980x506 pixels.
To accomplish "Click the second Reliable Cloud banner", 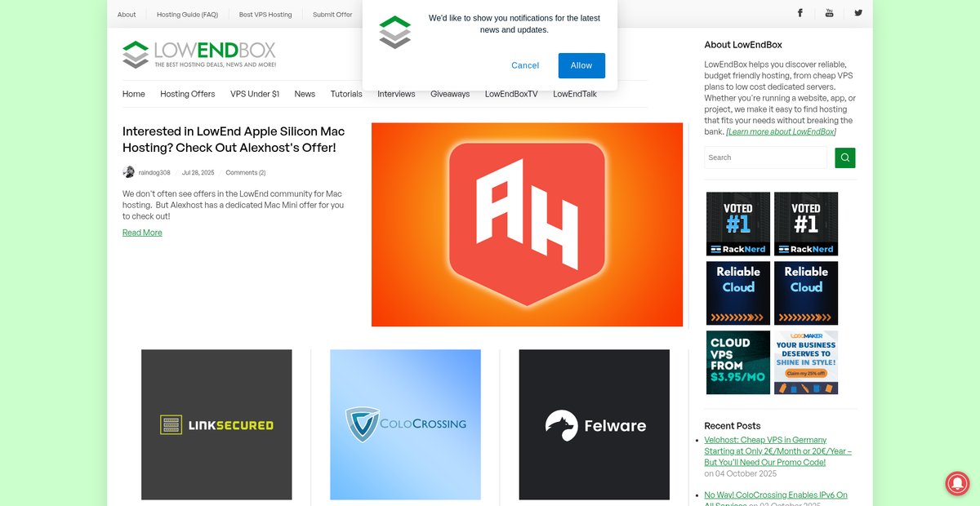I will (x=806, y=293).
